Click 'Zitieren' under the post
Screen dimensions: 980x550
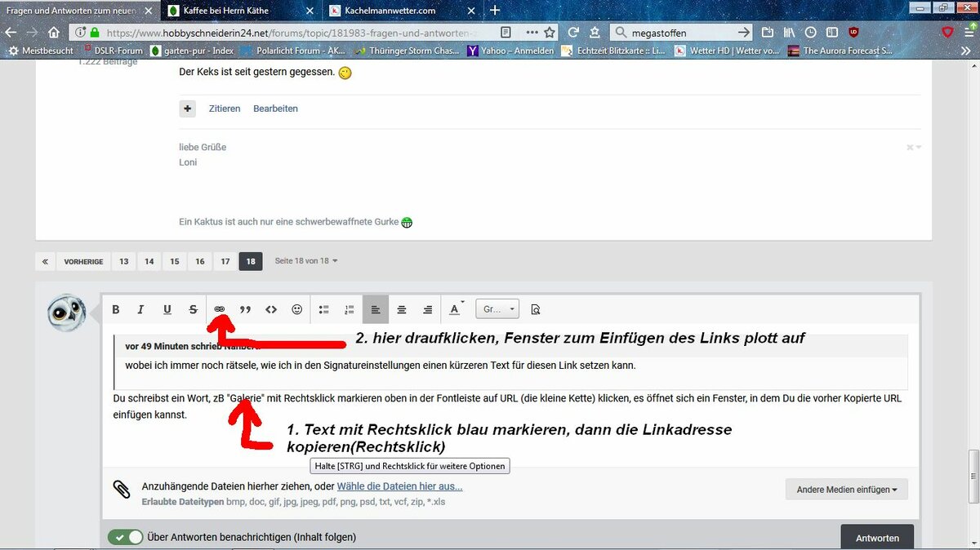pos(225,109)
